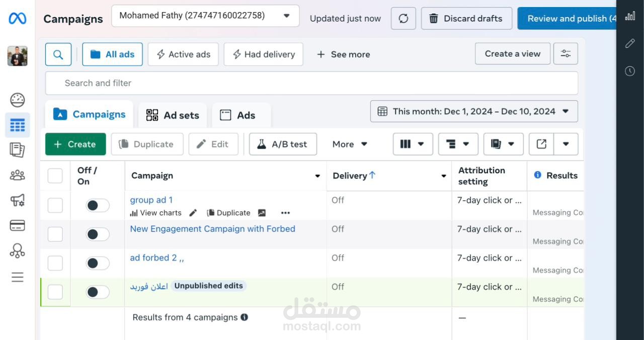Open the Campaign column header dropdown arrow
Image resolution: width=644 pixels, height=340 pixels.
[317, 176]
